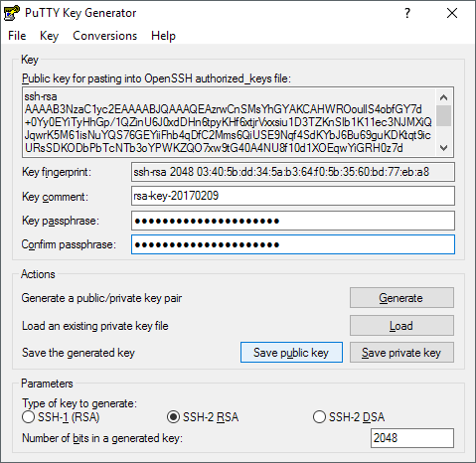Viewport: 476px width, 463px height.
Task: Expand the Conversions menu
Action: 104,36
